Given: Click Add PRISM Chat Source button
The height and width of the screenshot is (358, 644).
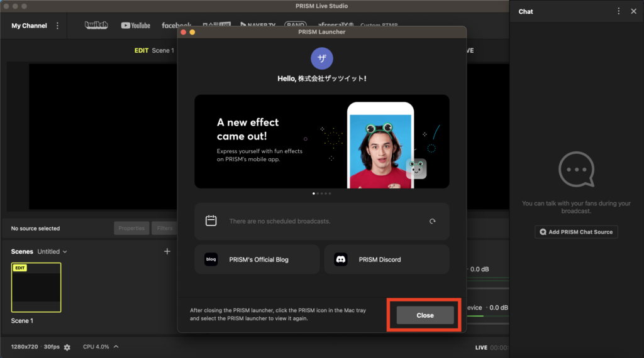Looking at the screenshot, I should tap(576, 232).
